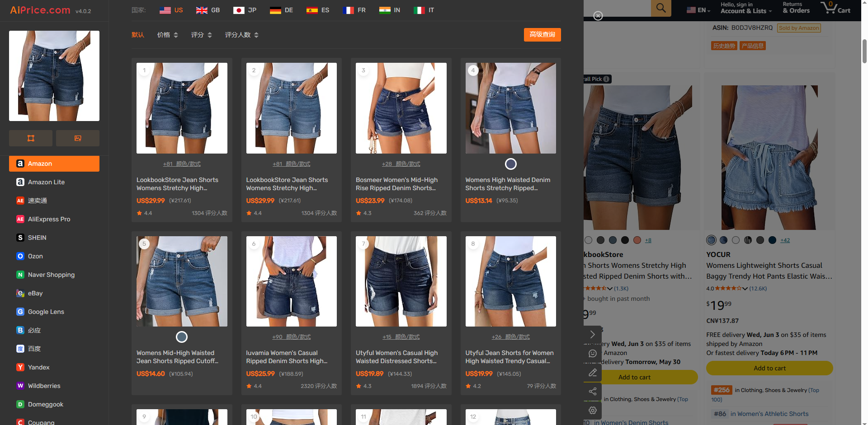Open Returns & Orders

pyautogui.click(x=796, y=8)
